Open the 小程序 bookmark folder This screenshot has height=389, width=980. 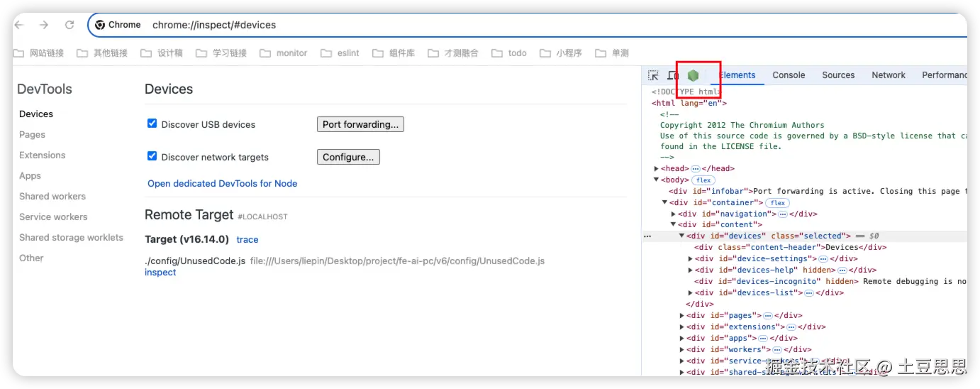click(561, 53)
